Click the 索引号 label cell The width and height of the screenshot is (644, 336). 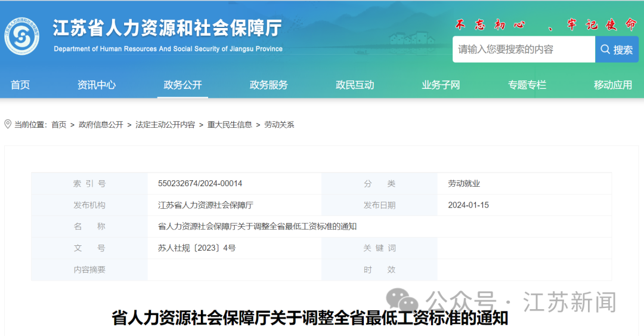point(89,183)
